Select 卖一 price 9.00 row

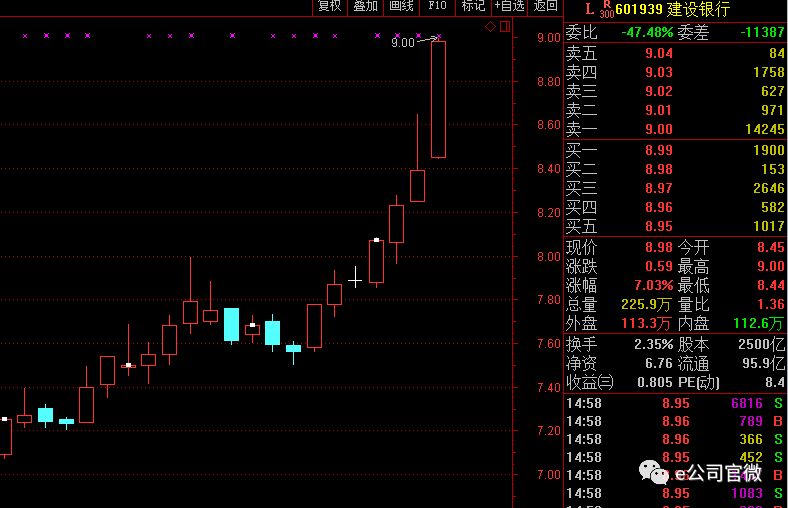coord(675,130)
